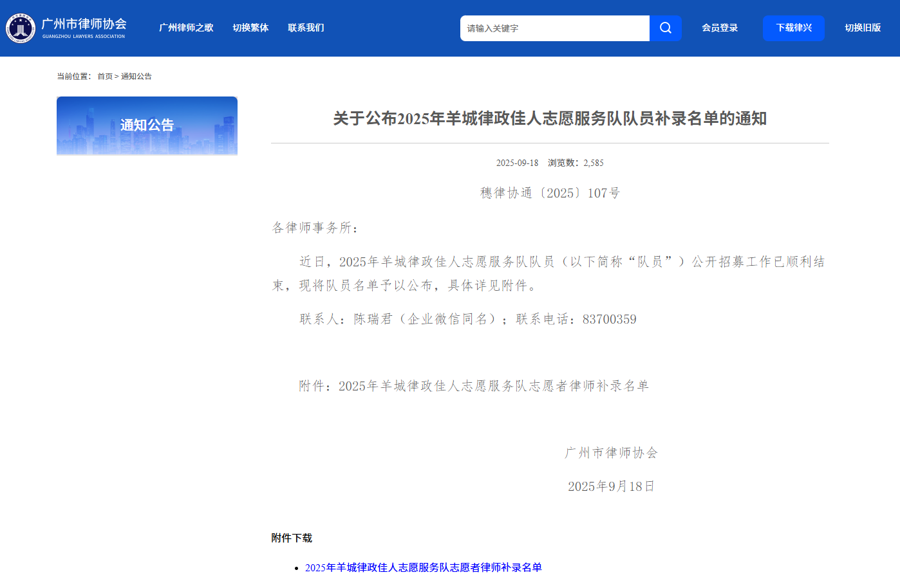Click the Guangzhou Lawyers Association emblem logo
The image size is (900, 588).
tap(20, 28)
